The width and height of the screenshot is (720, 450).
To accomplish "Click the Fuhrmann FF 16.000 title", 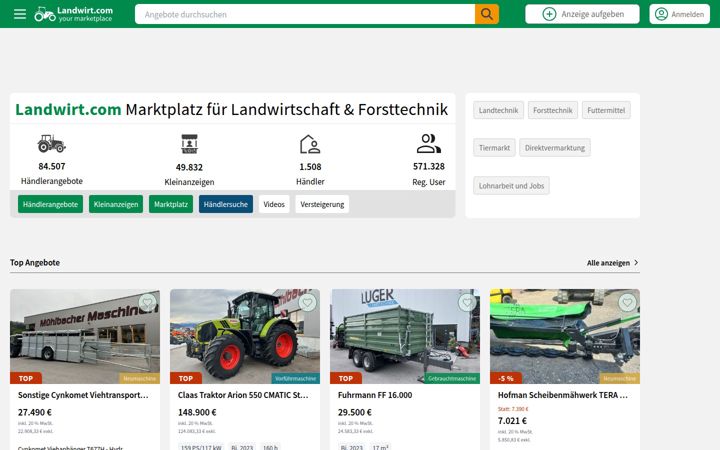I will click(375, 395).
